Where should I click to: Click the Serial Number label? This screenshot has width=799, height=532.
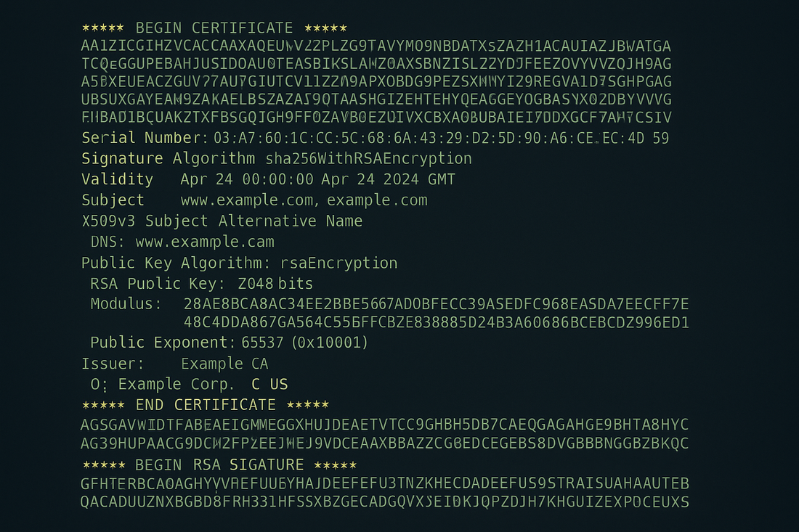tap(141, 138)
